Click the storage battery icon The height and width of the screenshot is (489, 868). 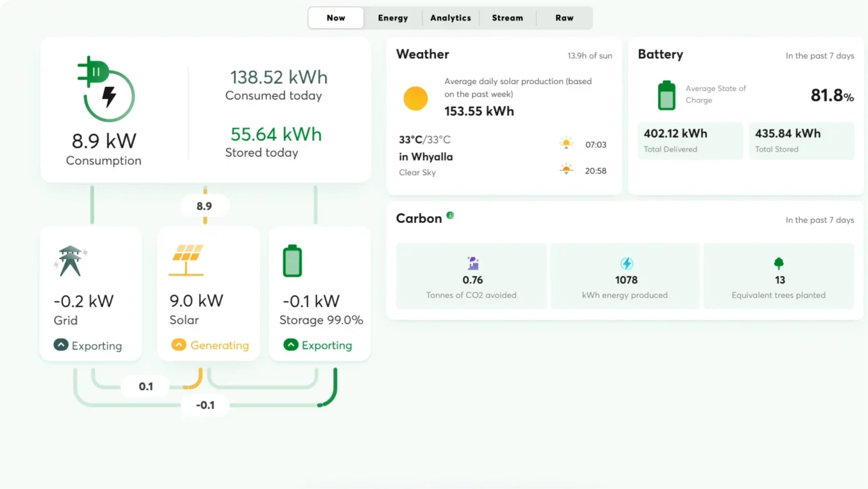pos(292,261)
